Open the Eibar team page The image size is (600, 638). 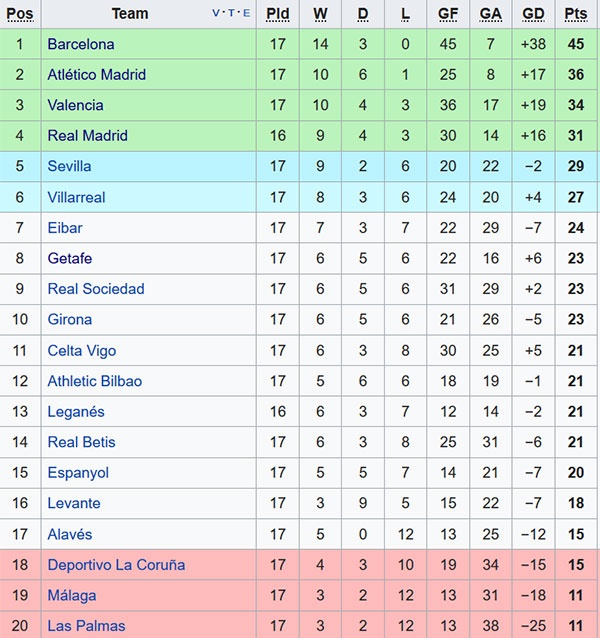tap(65, 228)
